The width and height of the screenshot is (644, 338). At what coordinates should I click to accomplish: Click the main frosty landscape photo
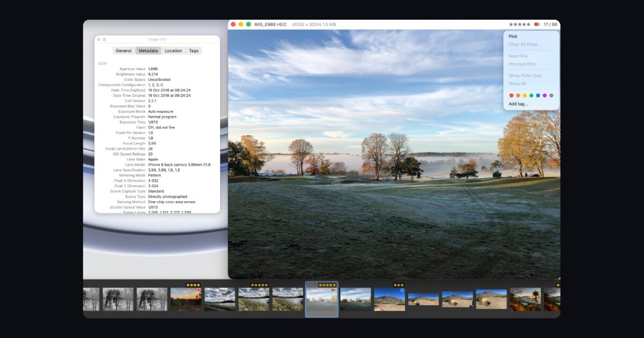coord(394,154)
